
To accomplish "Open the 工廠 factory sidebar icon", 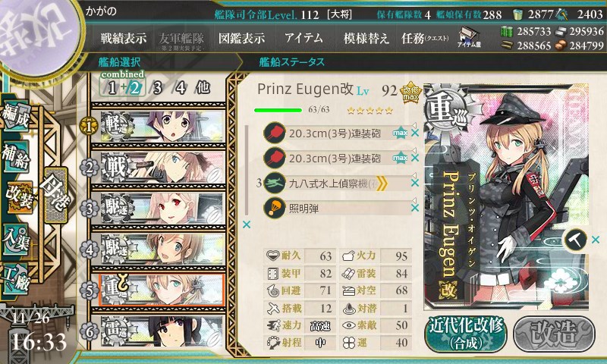I will [16, 280].
